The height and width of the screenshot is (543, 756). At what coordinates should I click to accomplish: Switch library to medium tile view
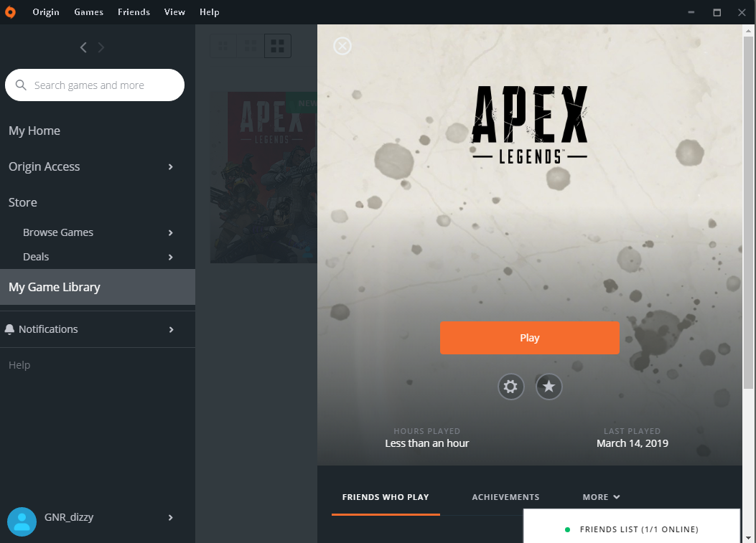click(251, 46)
